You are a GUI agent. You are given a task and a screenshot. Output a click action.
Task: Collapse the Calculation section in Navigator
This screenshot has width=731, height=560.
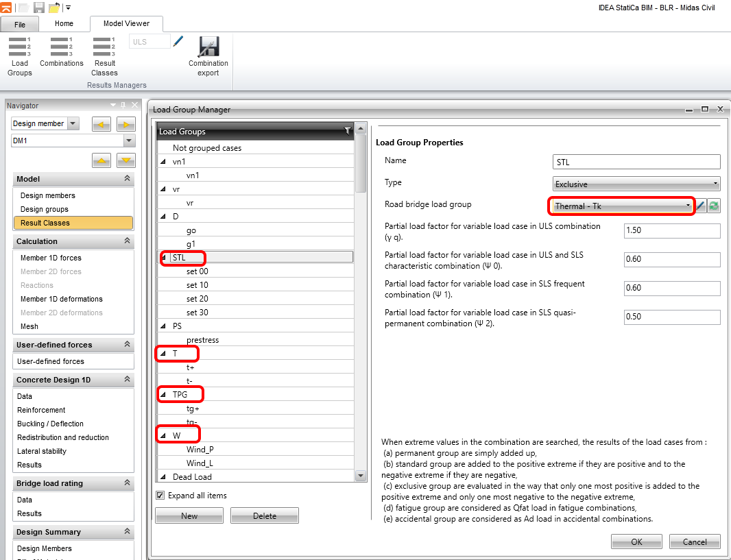[x=127, y=241]
